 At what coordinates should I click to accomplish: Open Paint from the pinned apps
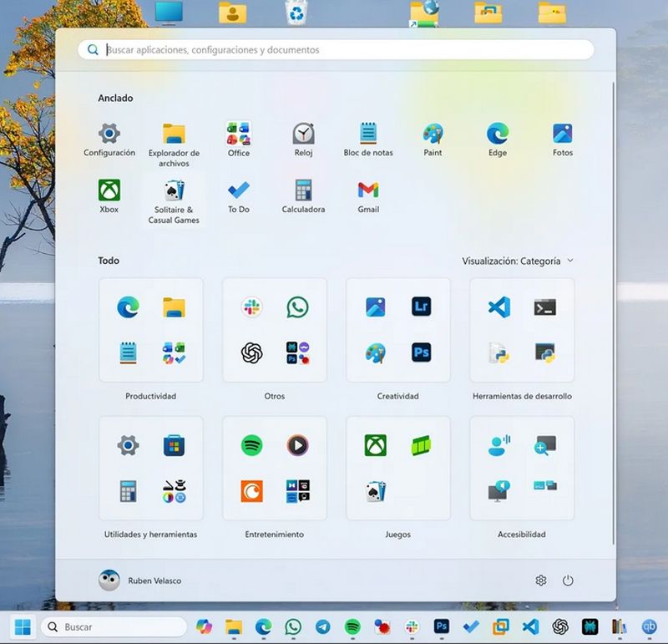click(x=433, y=135)
